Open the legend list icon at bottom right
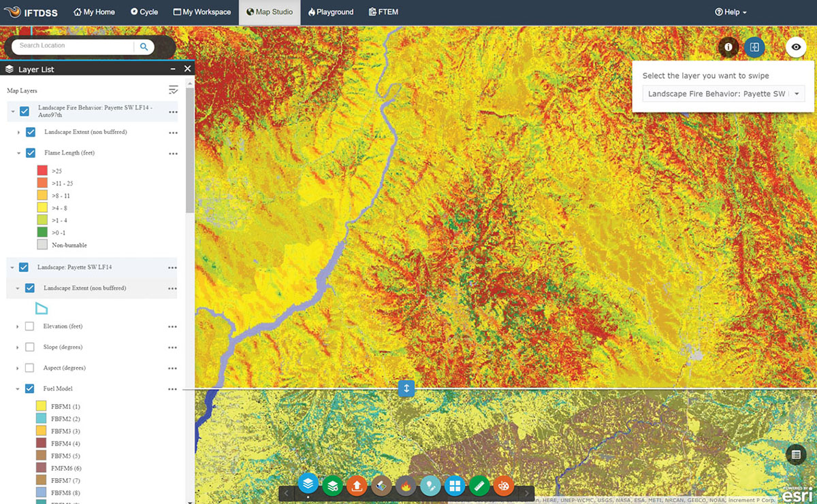Image resolution: width=817 pixels, height=504 pixels. pos(795,455)
